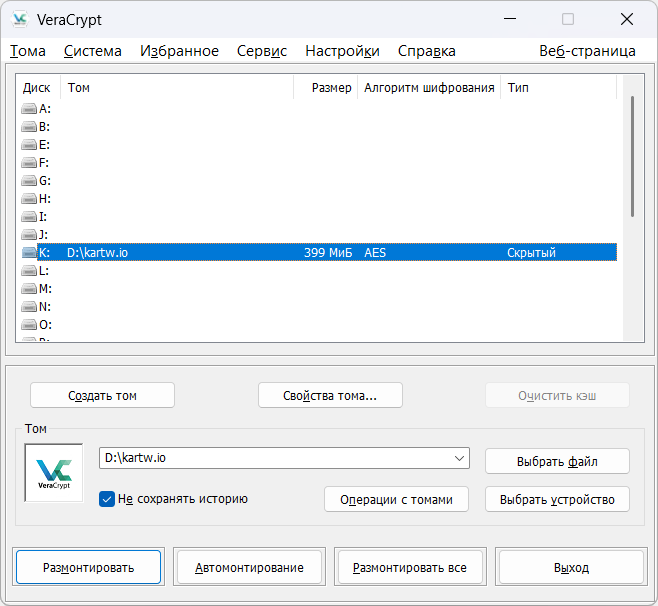
Task: Open the "Веб-страница" link in menu bar
Action: coord(587,51)
